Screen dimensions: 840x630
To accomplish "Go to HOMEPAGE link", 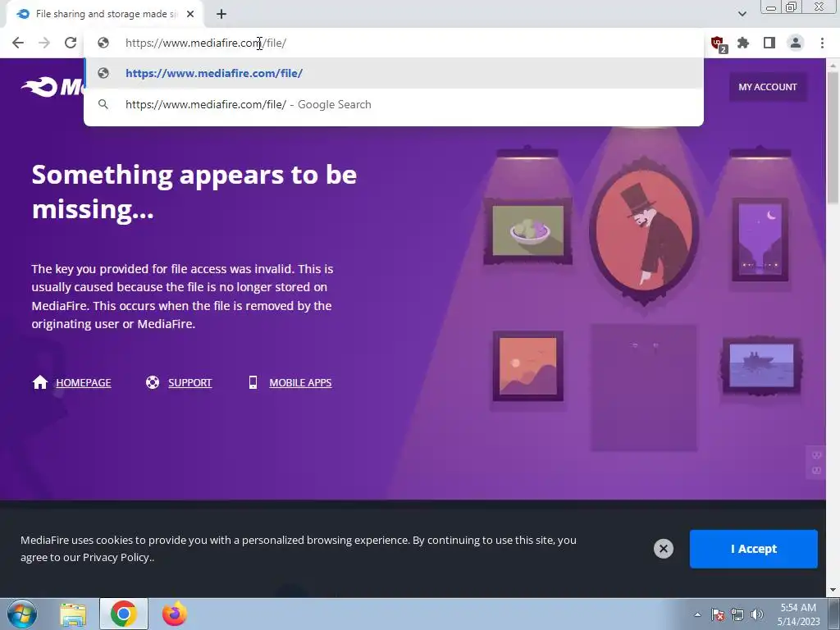I will 84,383.
